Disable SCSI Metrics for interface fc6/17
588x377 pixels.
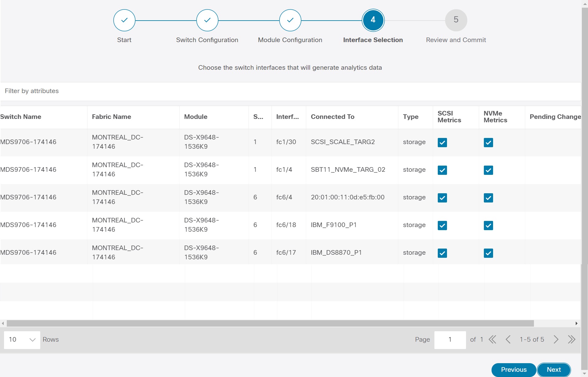coord(442,253)
